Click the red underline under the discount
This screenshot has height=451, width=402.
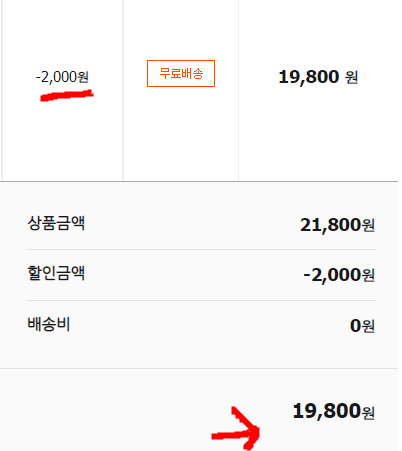67,95
